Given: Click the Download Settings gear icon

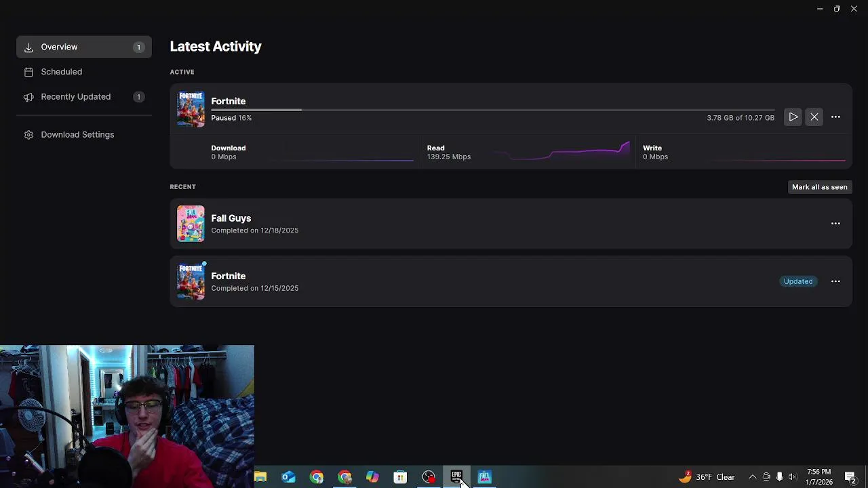Looking at the screenshot, I should [28, 135].
